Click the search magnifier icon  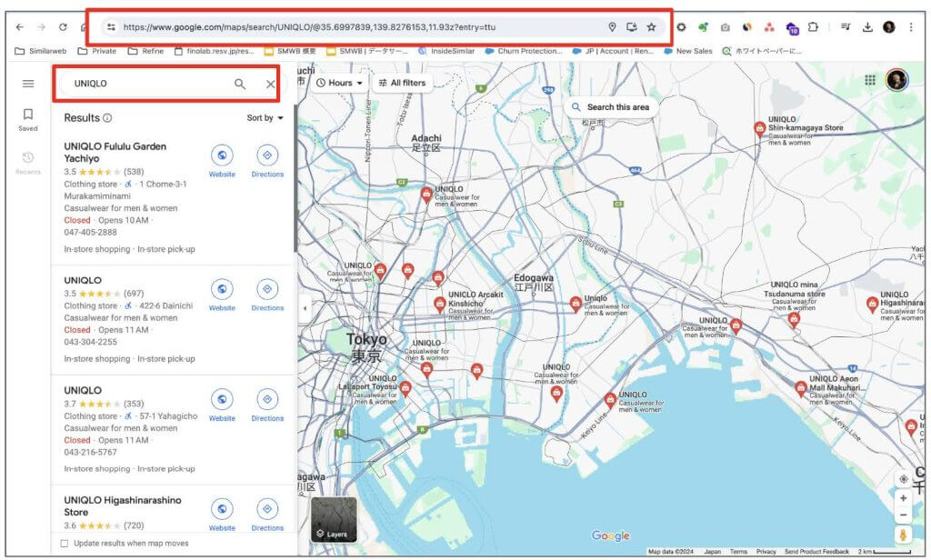[x=240, y=85]
